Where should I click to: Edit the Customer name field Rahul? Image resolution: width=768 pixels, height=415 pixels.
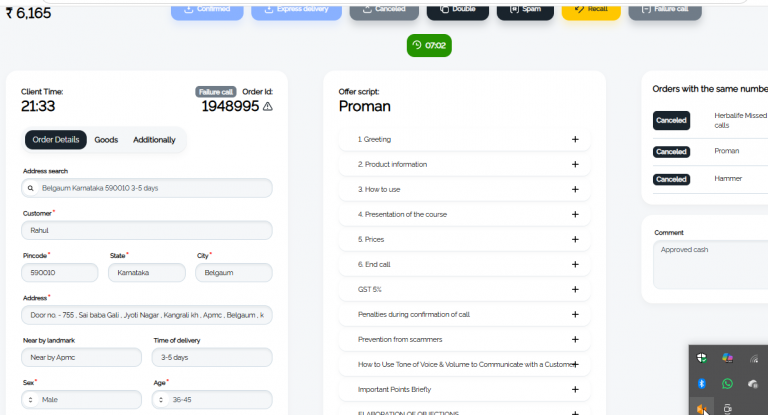click(147, 230)
